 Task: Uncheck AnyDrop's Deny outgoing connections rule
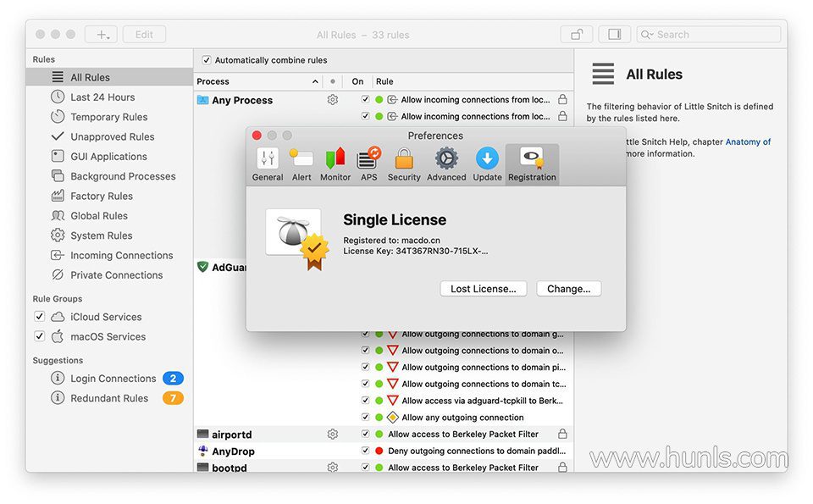pos(366,451)
